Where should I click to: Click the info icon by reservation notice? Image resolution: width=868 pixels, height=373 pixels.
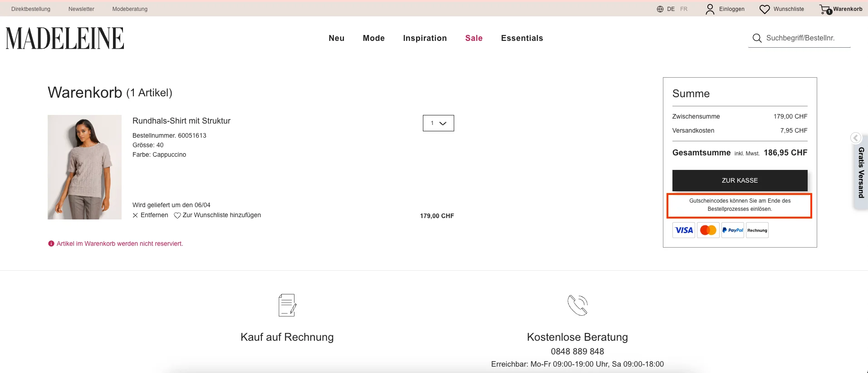pos(51,244)
